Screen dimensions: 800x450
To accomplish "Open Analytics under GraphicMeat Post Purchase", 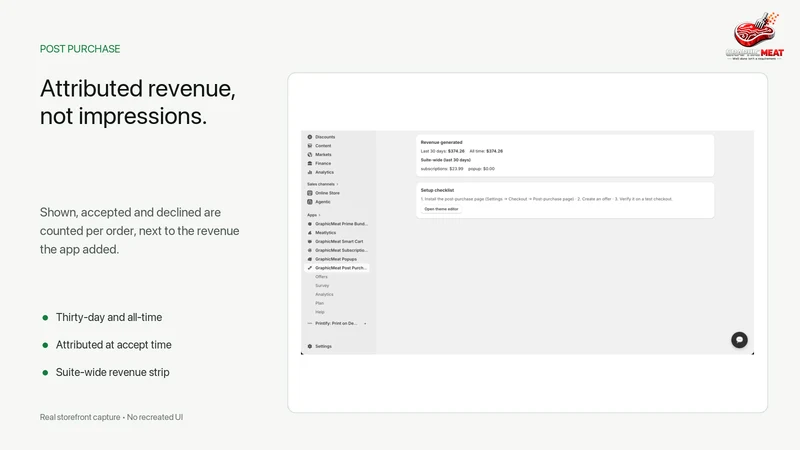I will (x=324, y=294).
